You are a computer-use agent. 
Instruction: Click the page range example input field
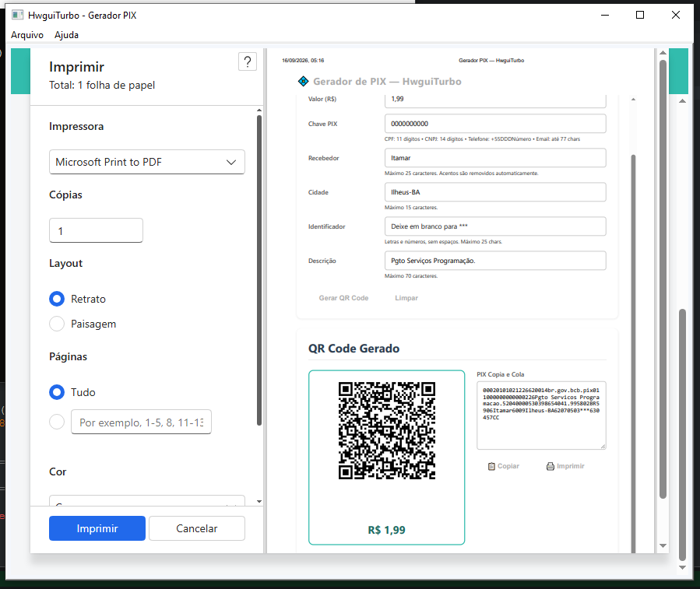coord(141,422)
